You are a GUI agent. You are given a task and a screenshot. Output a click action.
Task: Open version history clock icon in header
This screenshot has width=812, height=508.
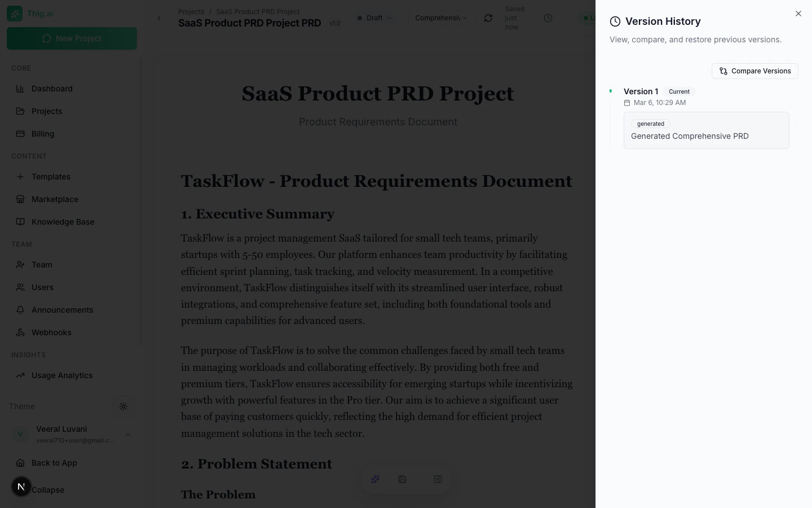pyautogui.click(x=548, y=18)
